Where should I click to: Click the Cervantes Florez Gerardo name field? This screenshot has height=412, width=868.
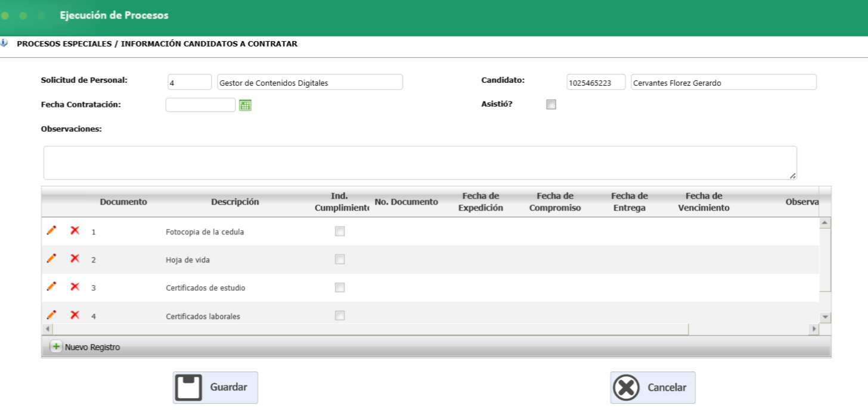pyautogui.click(x=724, y=82)
